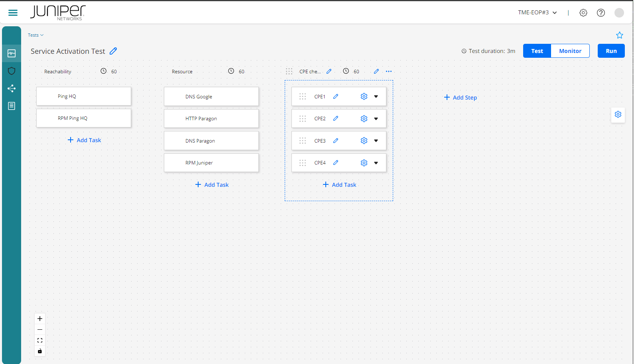Click the three-dot menu for CPE step
This screenshot has height=364, width=634.
coord(389,71)
